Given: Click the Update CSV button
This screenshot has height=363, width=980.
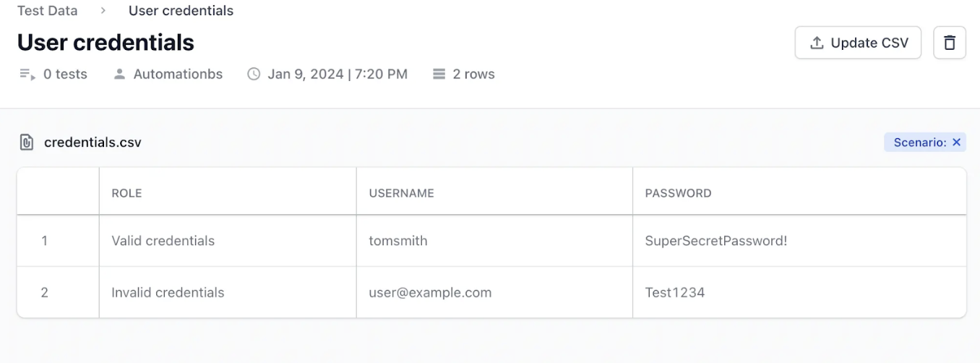Looking at the screenshot, I should pos(858,43).
